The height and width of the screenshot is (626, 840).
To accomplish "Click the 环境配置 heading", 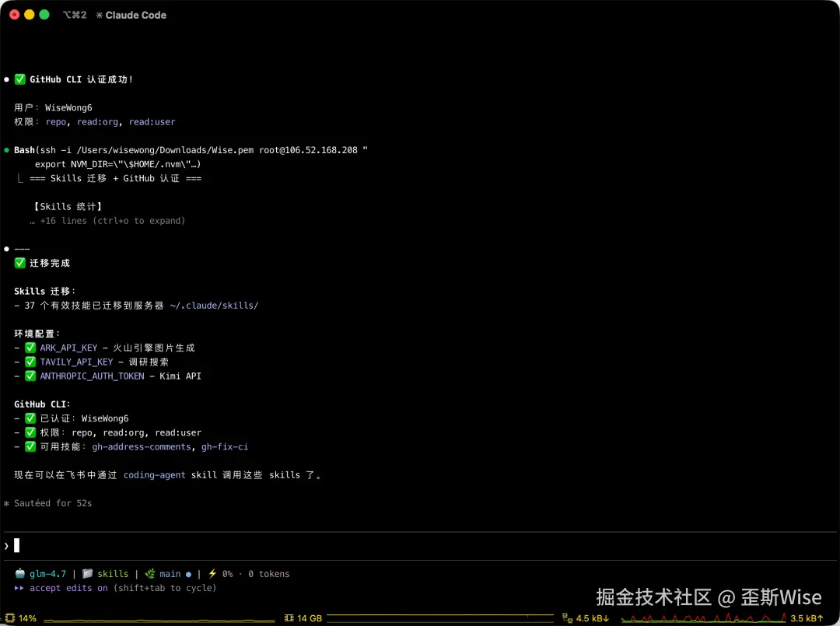I will click(37, 334).
